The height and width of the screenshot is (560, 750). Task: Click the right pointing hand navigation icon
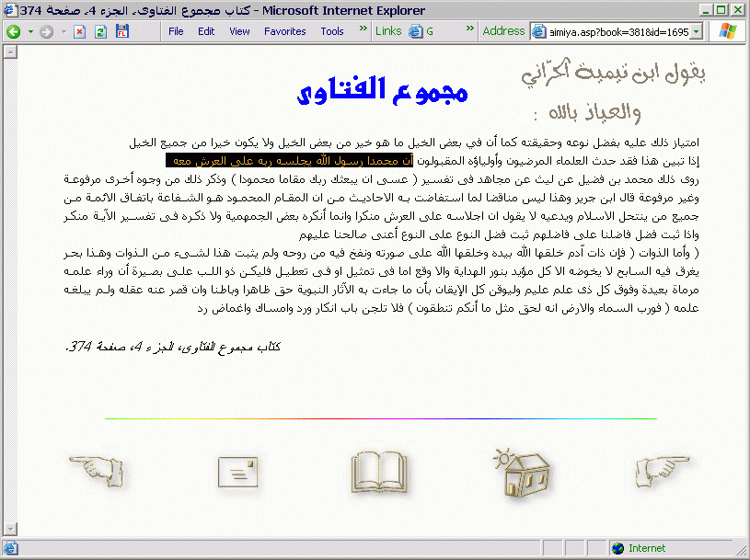point(663,471)
